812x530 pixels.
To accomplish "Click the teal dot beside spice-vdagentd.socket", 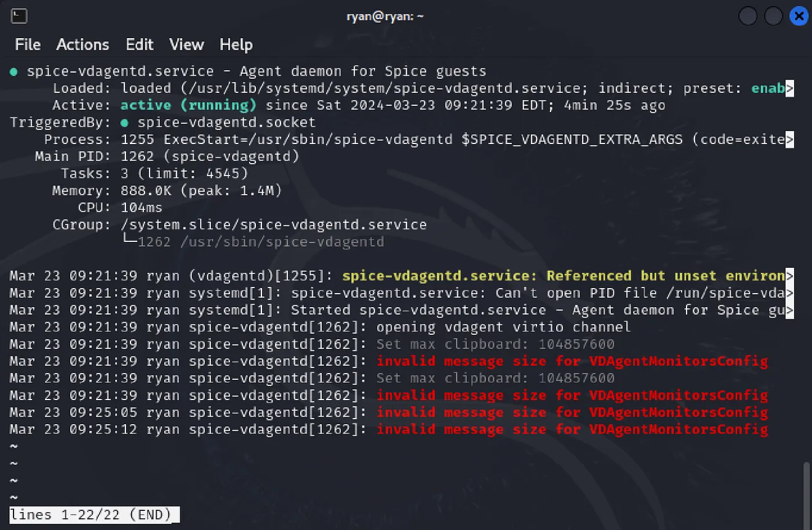I will tap(124, 122).
